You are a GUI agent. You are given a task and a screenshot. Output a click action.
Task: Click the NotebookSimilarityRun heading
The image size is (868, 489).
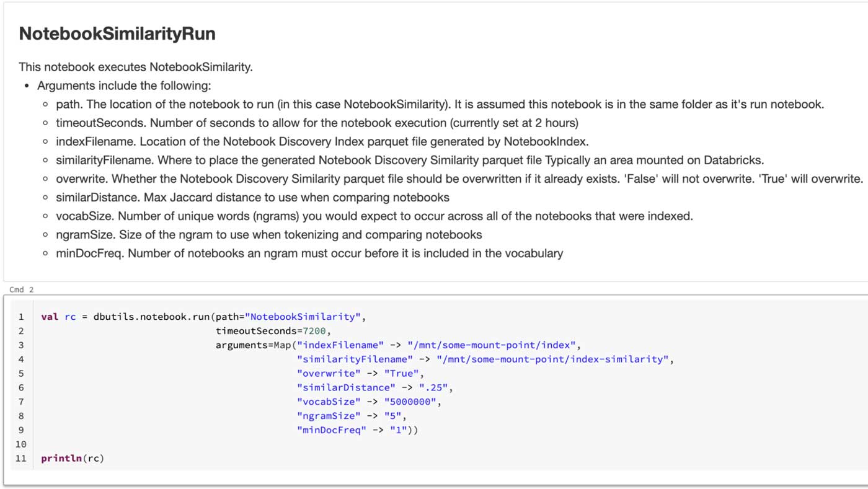[117, 33]
